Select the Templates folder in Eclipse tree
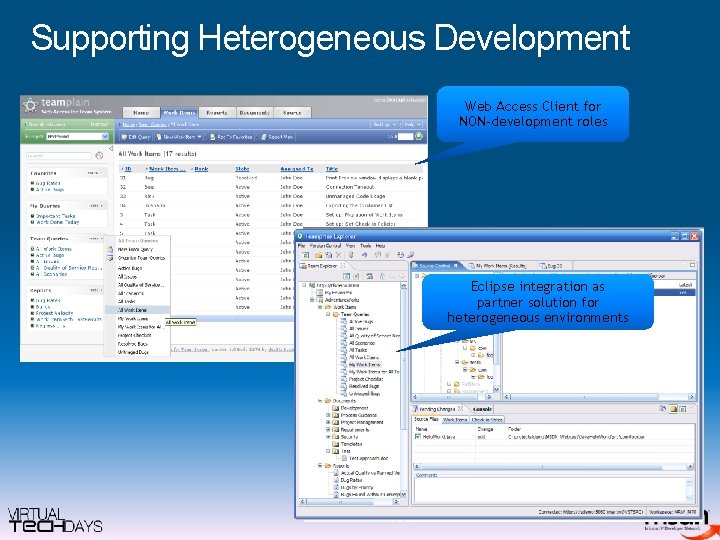This screenshot has height=540, width=720. 352,444
